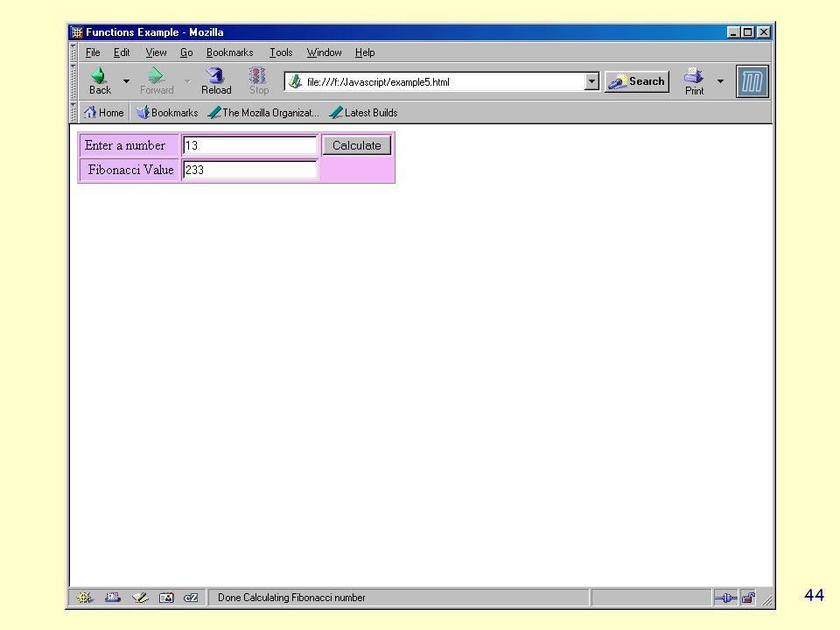The width and height of the screenshot is (840, 630).
Task: Open the Go menu
Action: (186, 52)
